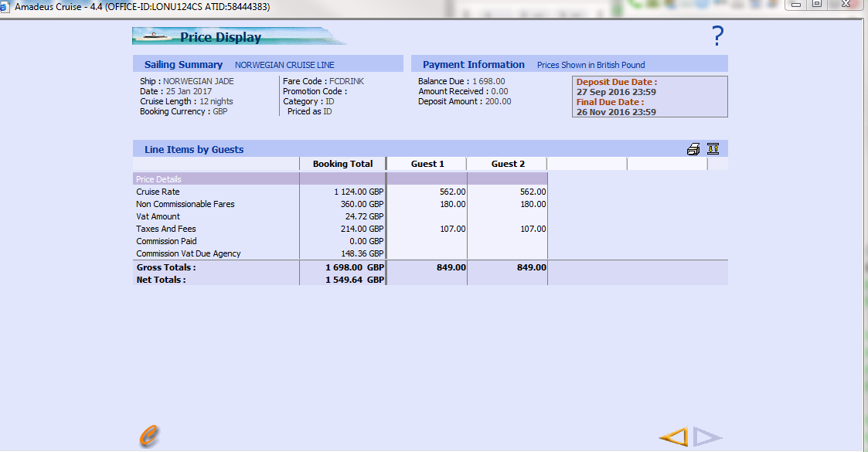Click the Gross Totals label

(166, 268)
